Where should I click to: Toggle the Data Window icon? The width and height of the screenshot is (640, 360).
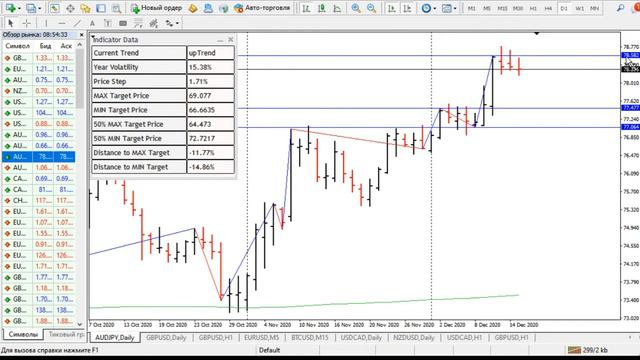pyautogui.click(x=70, y=8)
